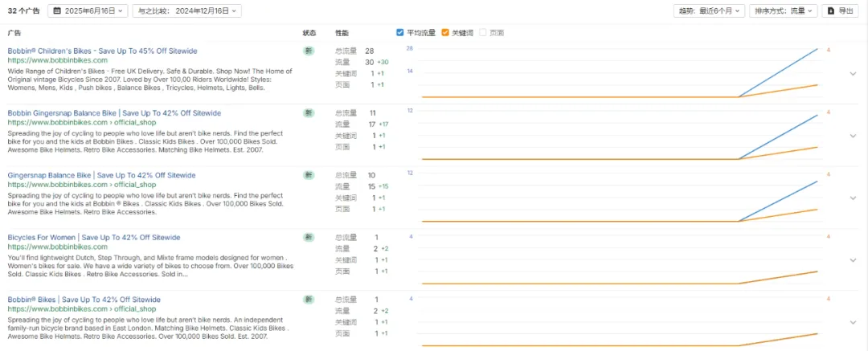Screen dimensions: 868x351
Task: Uncheck the 关键词 checkbox
Action: tap(445, 33)
